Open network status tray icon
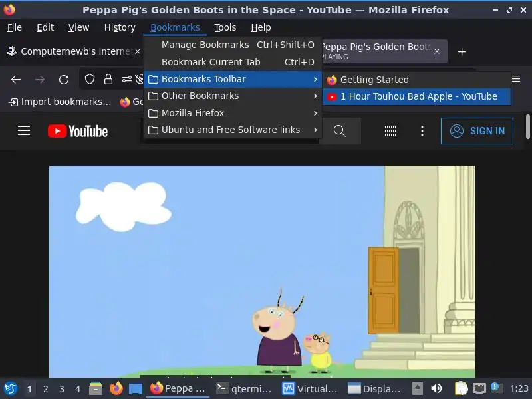Screen dimensions: 532x399 (479, 388)
